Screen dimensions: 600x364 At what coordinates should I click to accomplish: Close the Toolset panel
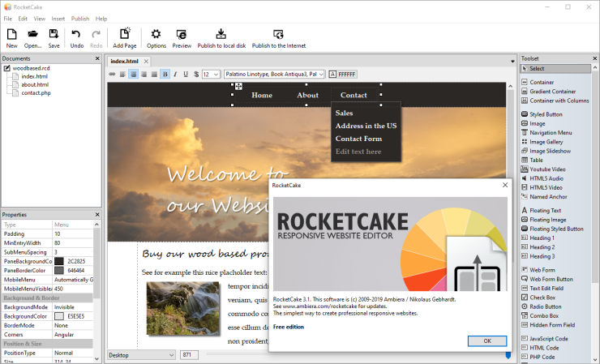pyautogui.click(x=595, y=58)
